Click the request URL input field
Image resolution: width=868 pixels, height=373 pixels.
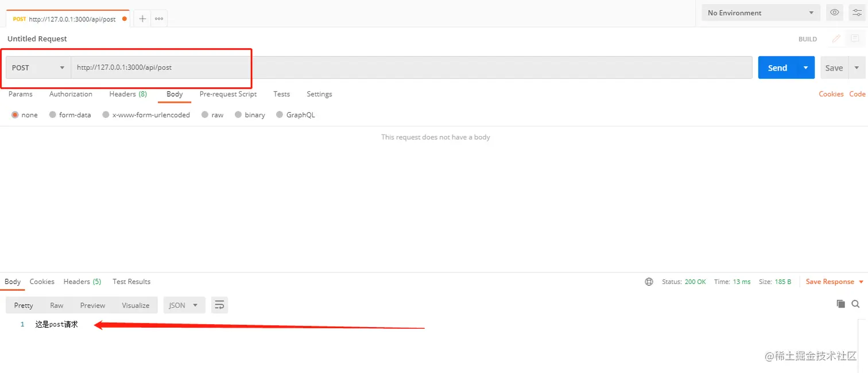point(402,68)
